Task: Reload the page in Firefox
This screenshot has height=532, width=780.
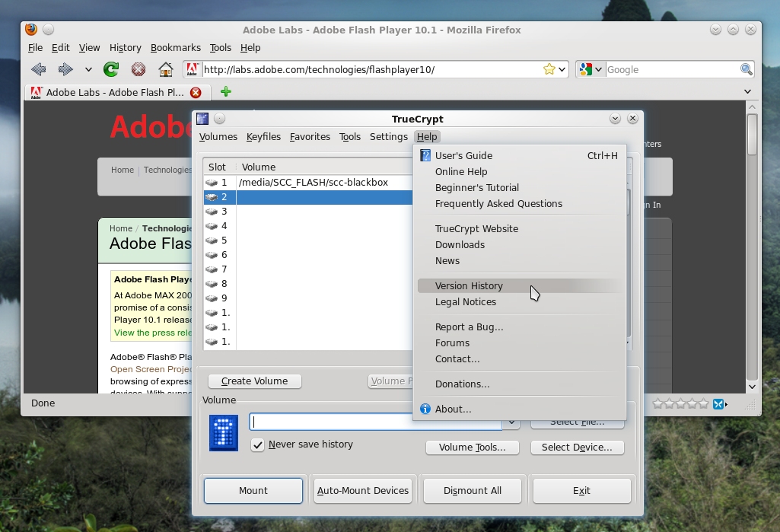Action: (x=111, y=69)
